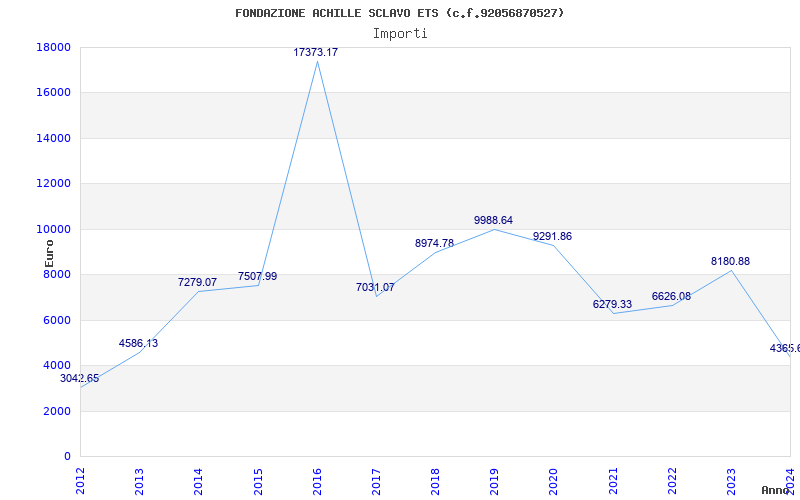The image size is (800, 500).
Task: Click data label 8974.78
Action: pyautogui.click(x=434, y=243)
